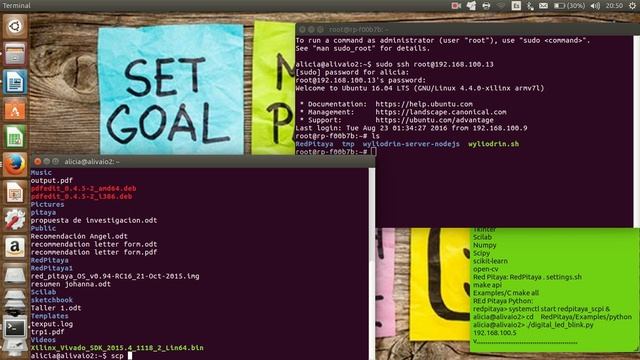640x360 pixels.
Task: Click the scp command prompt line
Action: pyautogui.click(x=81, y=356)
